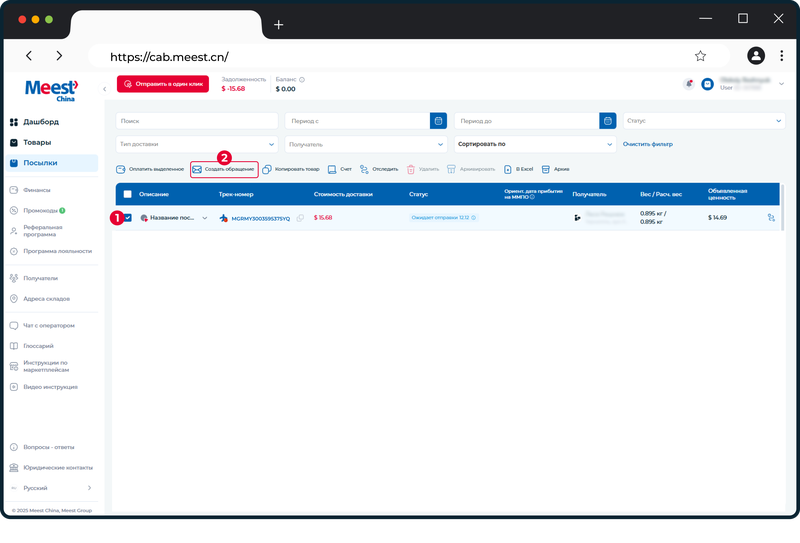Open the browser profile icon

(756, 56)
